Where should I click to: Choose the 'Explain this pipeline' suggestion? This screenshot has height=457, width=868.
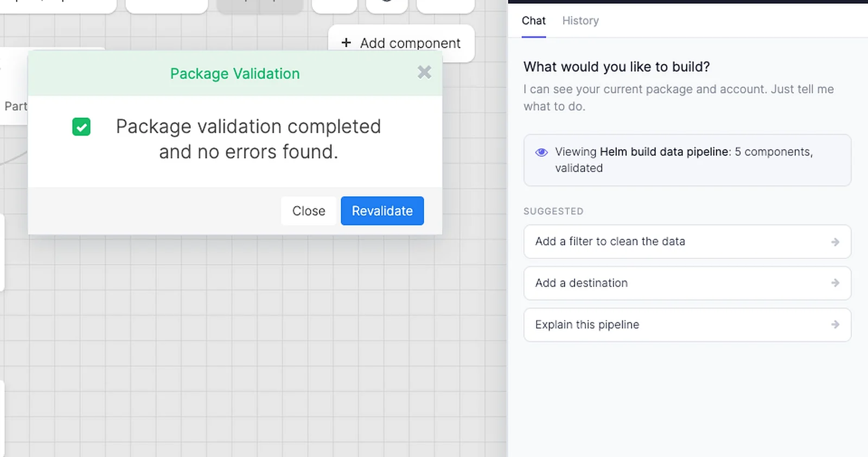pyautogui.click(x=687, y=325)
